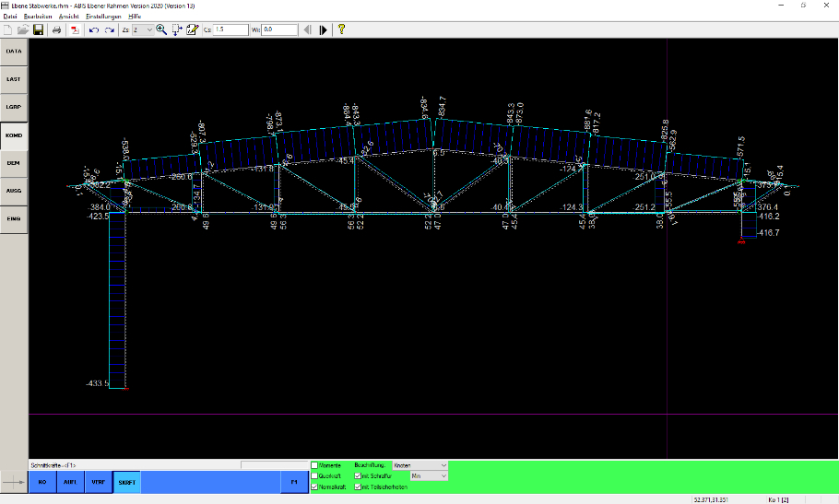Click the SKRFT button

pyautogui.click(x=127, y=482)
